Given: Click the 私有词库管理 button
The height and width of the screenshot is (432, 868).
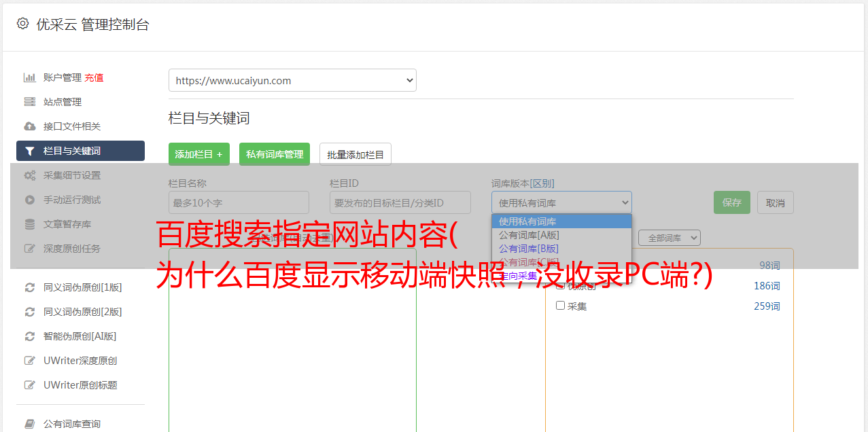Looking at the screenshot, I should click(x=275, y=154).
